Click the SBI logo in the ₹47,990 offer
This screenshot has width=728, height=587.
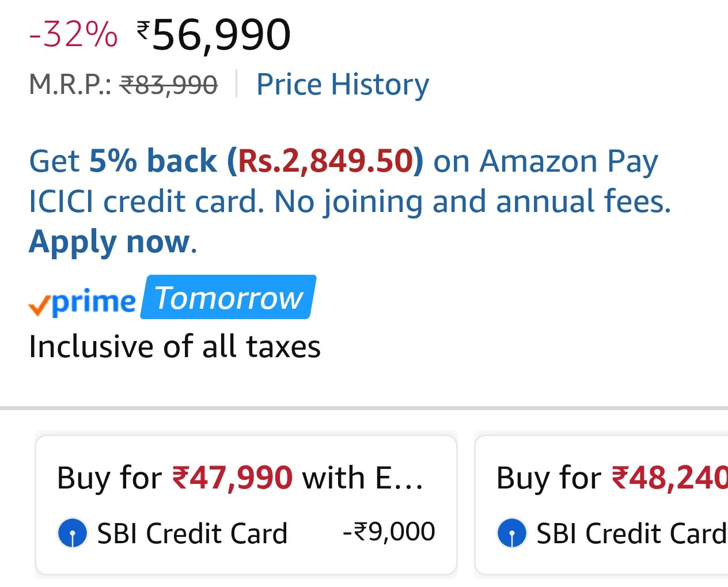coord(73,533)
